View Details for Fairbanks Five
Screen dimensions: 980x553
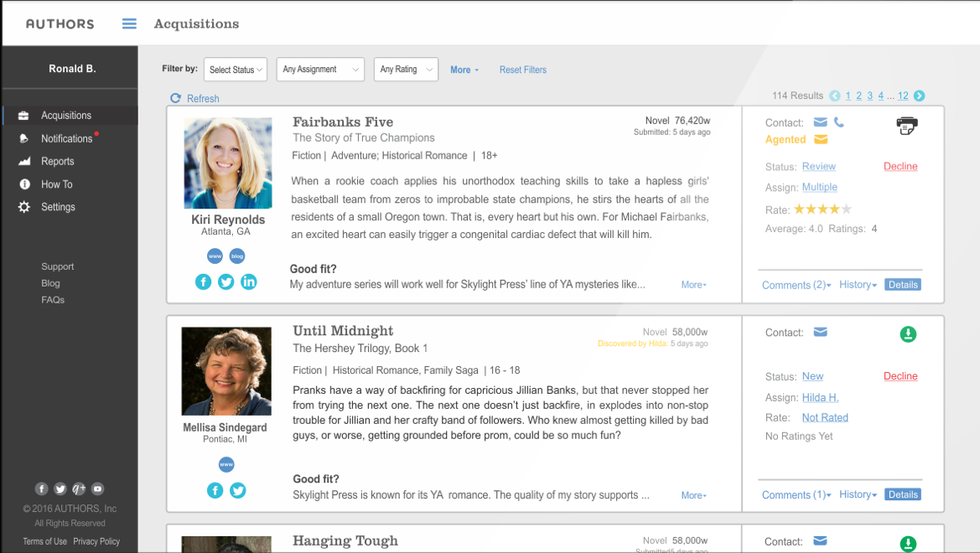[902, 284]
